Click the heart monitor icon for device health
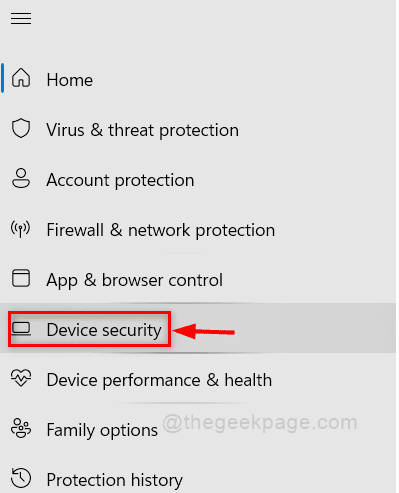The height and width of the screenshot is (493, 399). click(x=21, y=378)
